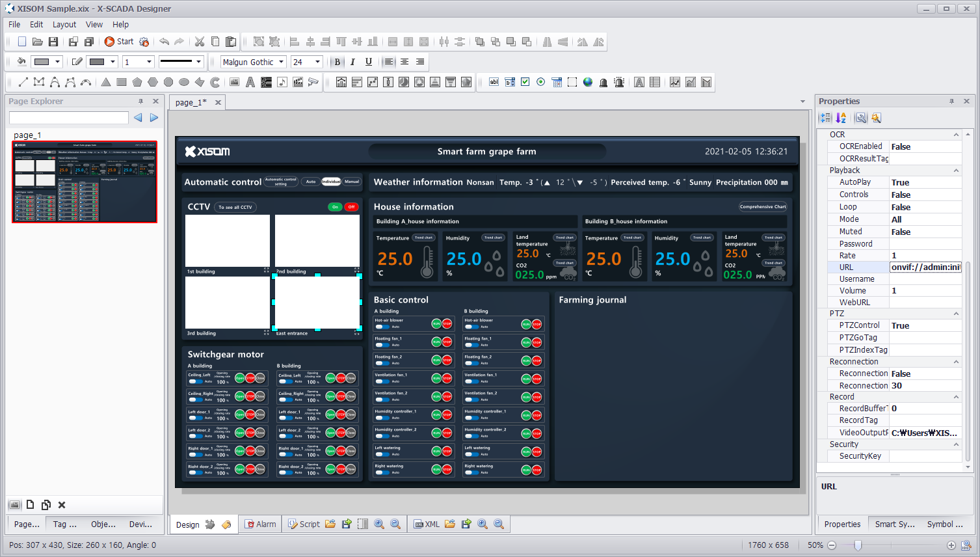Collapse the Security property category
This screenshot has height=557, width=980.
(956, 444)
